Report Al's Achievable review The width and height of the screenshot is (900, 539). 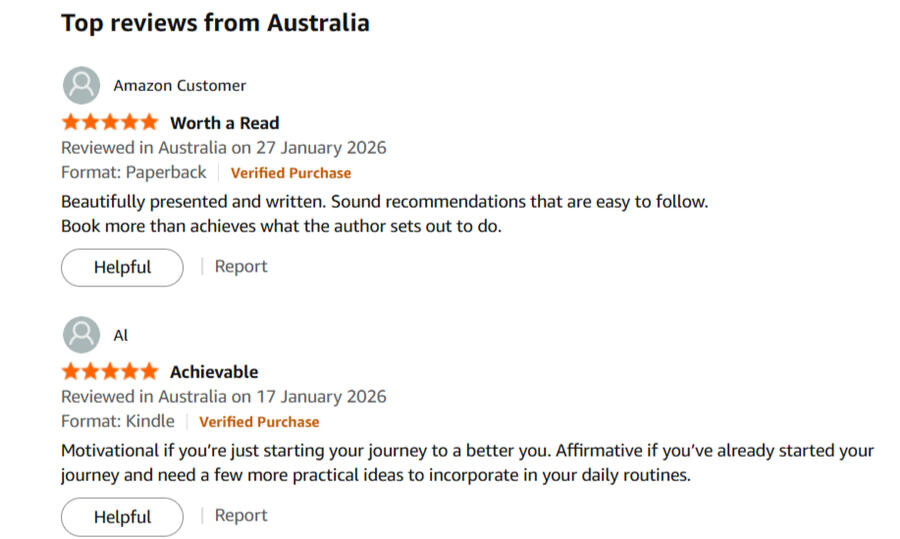[241, 515]
